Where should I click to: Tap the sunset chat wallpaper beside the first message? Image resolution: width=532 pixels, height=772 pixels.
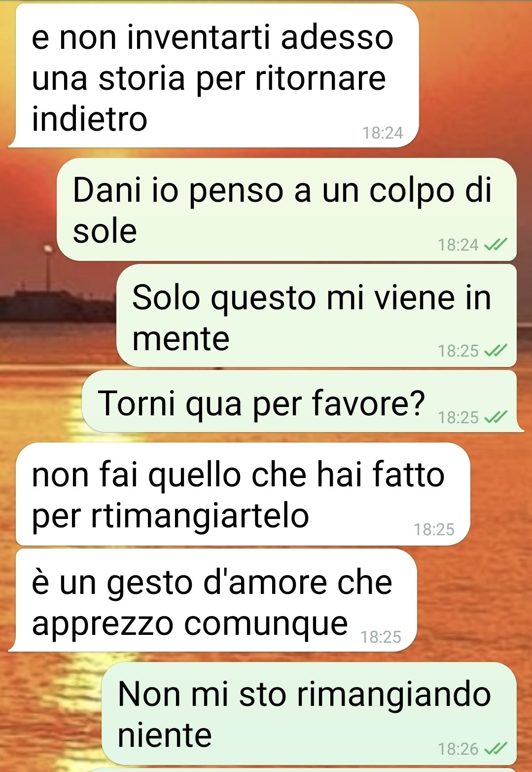click(473, 74)
